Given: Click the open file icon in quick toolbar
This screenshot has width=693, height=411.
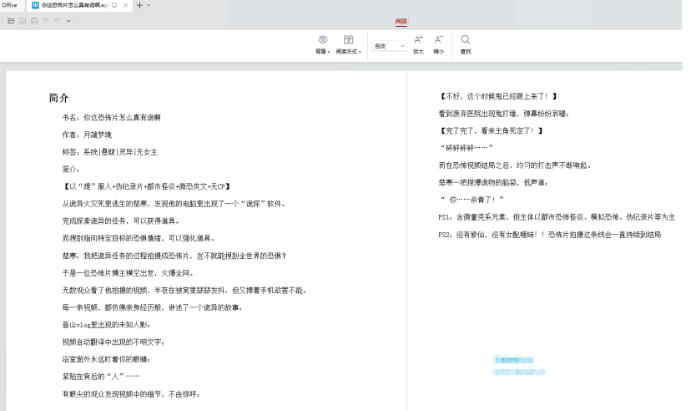Looking at the screenshot, I should [x=11, y=21].
